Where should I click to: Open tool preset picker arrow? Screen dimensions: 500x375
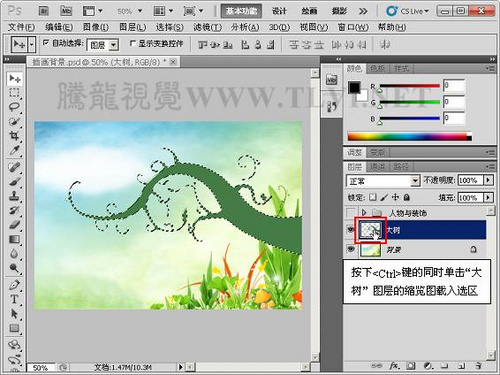coord(32,44)
